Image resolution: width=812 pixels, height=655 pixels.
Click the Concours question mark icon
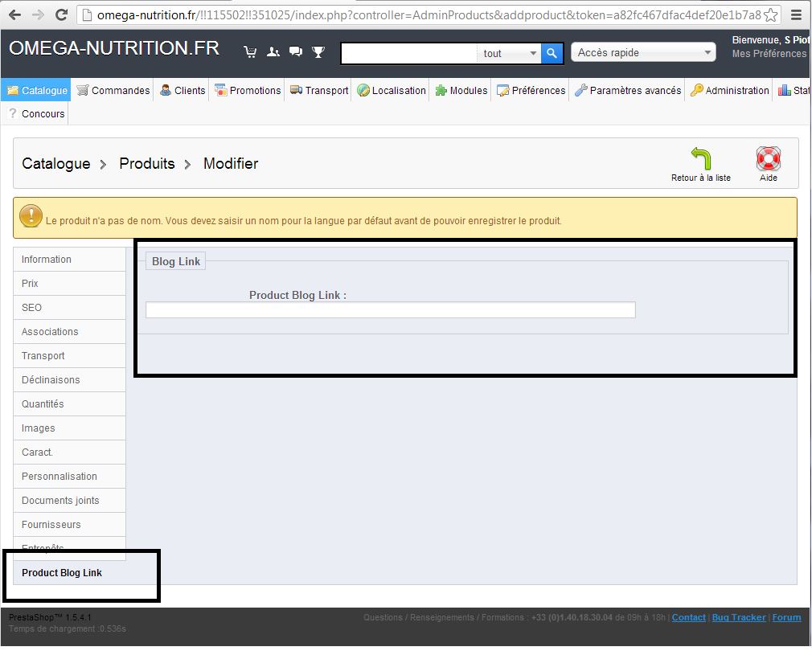(x=13, y=113)
